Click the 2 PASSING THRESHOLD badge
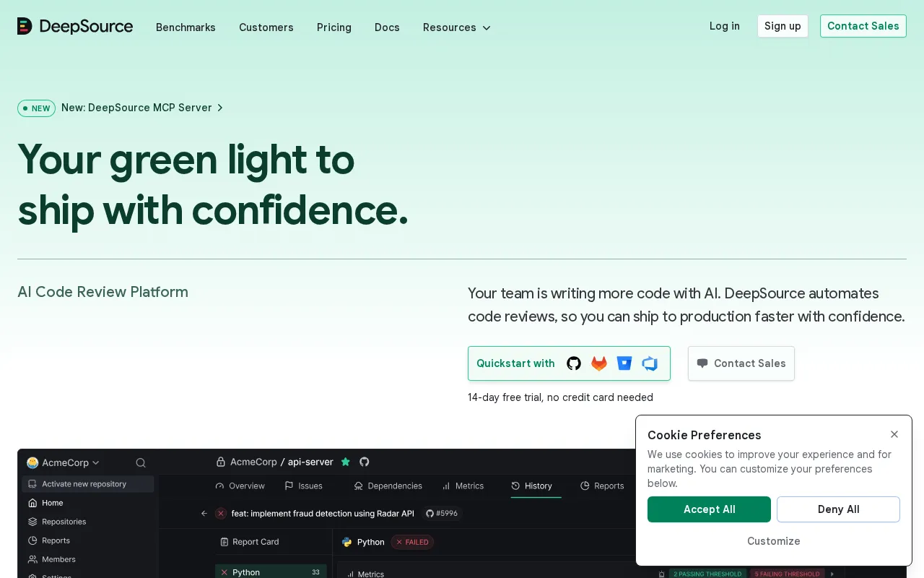The width and height of the screenshot is (924, 578). pos(708,574)
